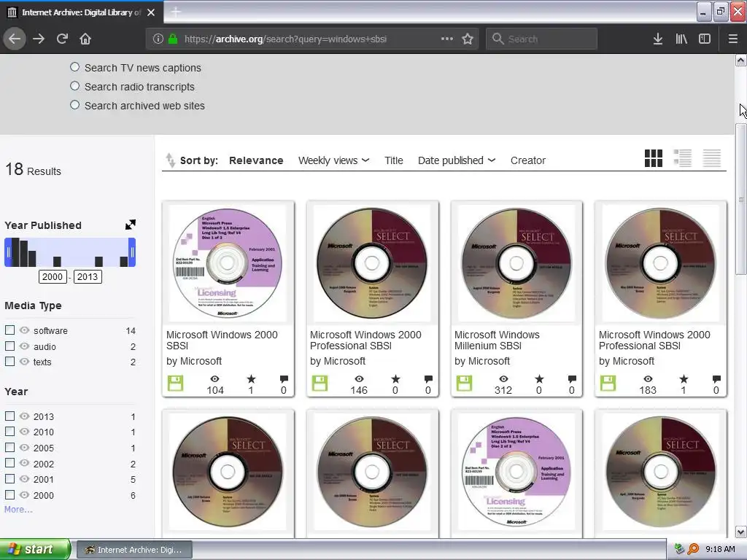Click the page scrollbar up arrow

pos(740,60)
